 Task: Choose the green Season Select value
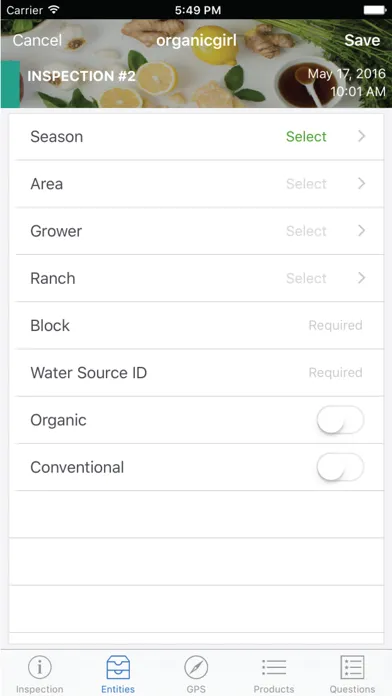click(x=306, y=136)
